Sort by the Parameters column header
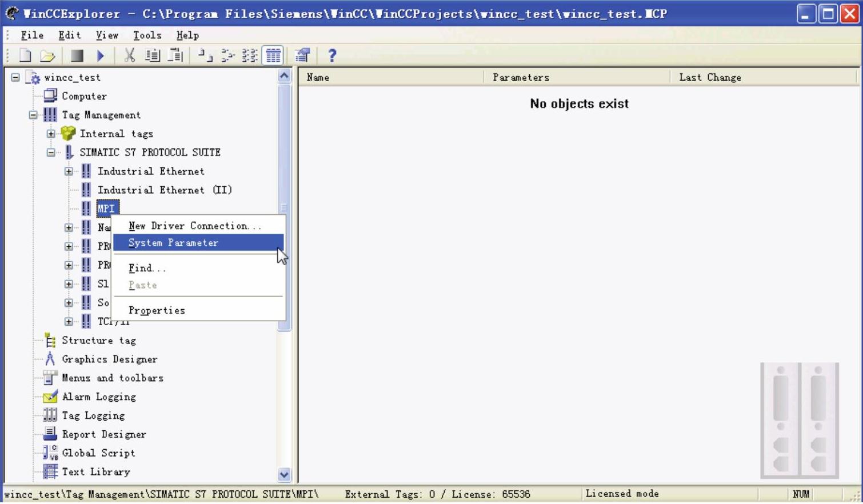The image size is (863, 504). click(x=577, y=77)
